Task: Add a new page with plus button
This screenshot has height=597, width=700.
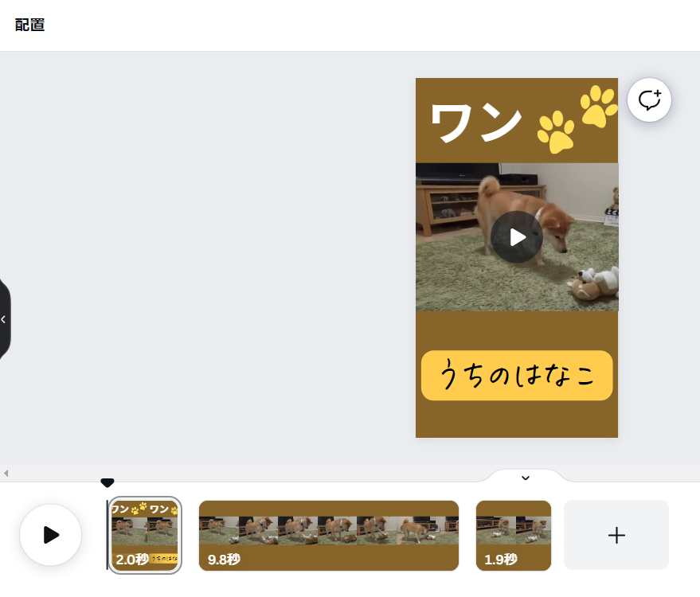Action: tap(616, 535)
